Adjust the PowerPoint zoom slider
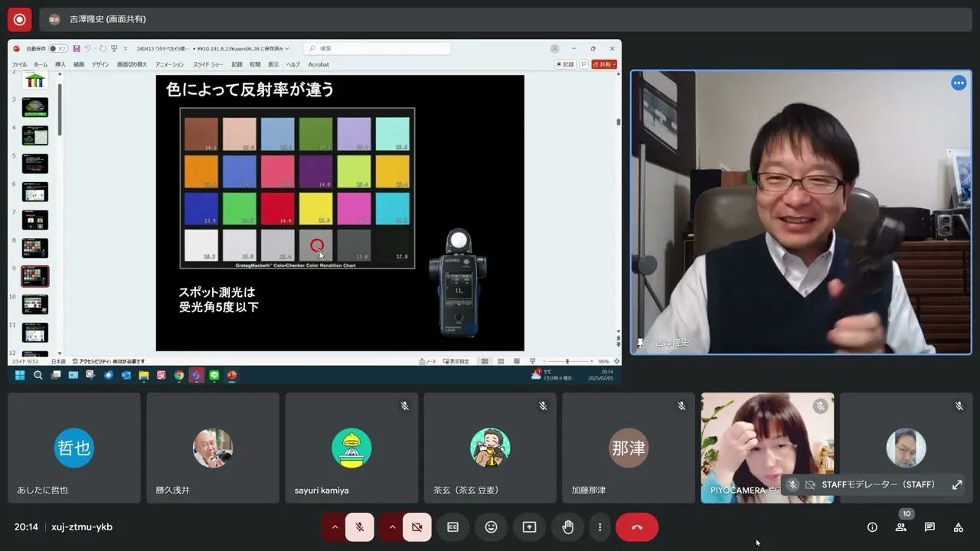 [567, 361]
